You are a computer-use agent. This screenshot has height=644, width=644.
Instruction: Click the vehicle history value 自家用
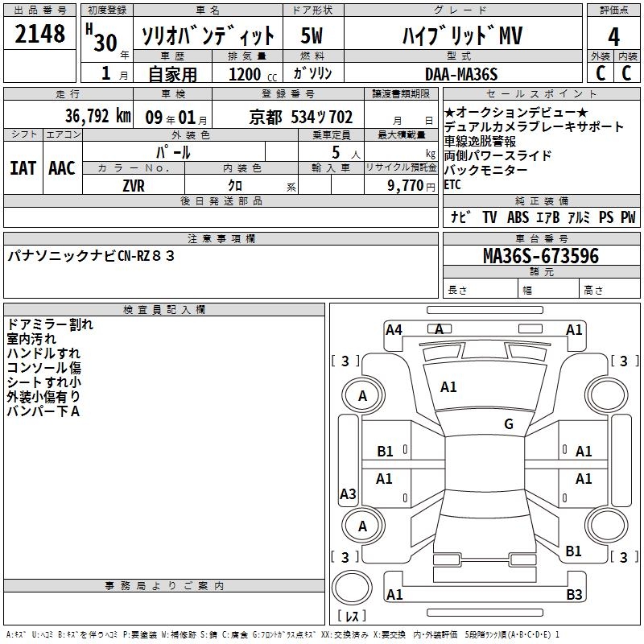coord(172,74)
